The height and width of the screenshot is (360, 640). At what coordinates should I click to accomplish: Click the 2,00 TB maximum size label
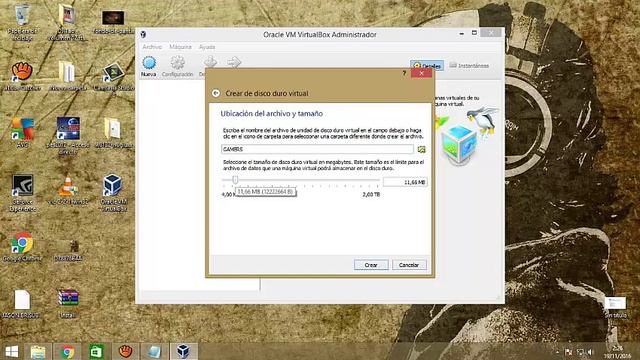[x=371, y=195]
